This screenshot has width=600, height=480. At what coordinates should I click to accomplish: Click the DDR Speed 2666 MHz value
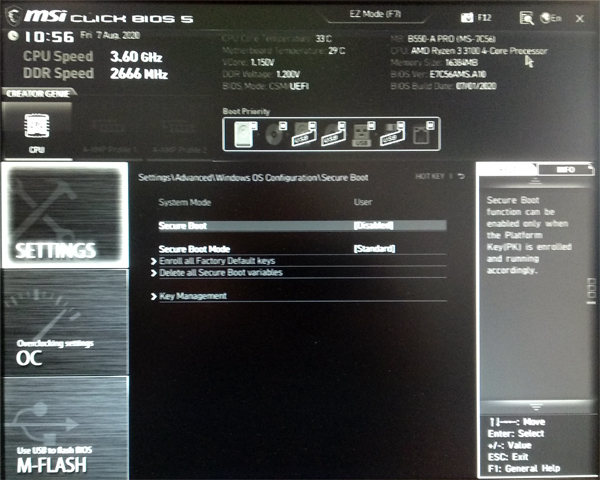pos(139,73)
